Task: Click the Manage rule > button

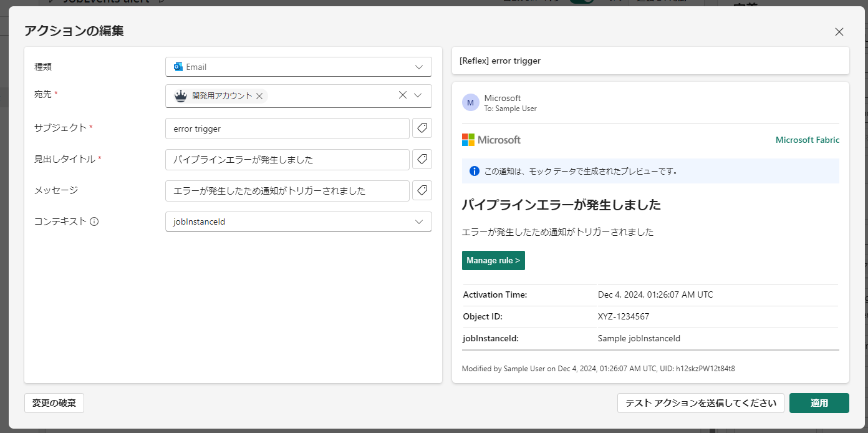Action: pyautogui.click(x=493, y=260)
